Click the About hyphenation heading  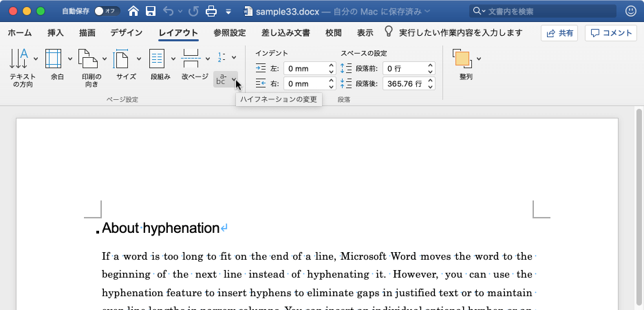click(x=160, y=228)
